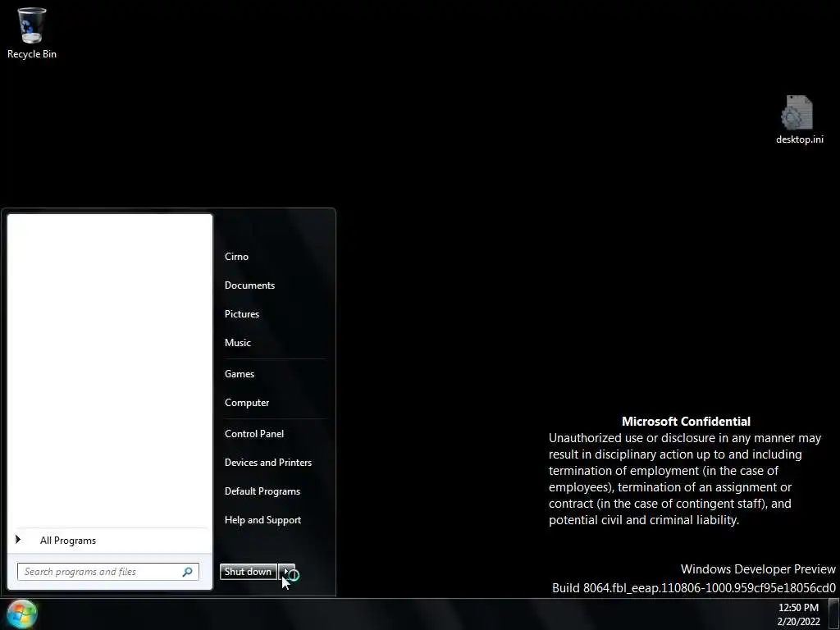This screenshot has width=840, height=630.
Task: Open Games from Start menu
Action: coord(239,374)
